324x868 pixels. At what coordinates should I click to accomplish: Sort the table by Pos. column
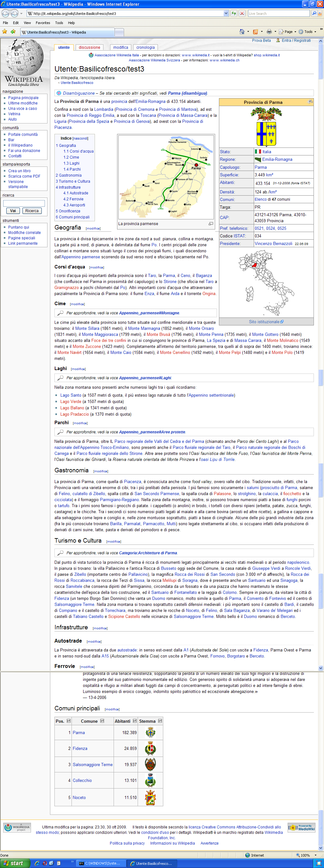click(69, 721)
